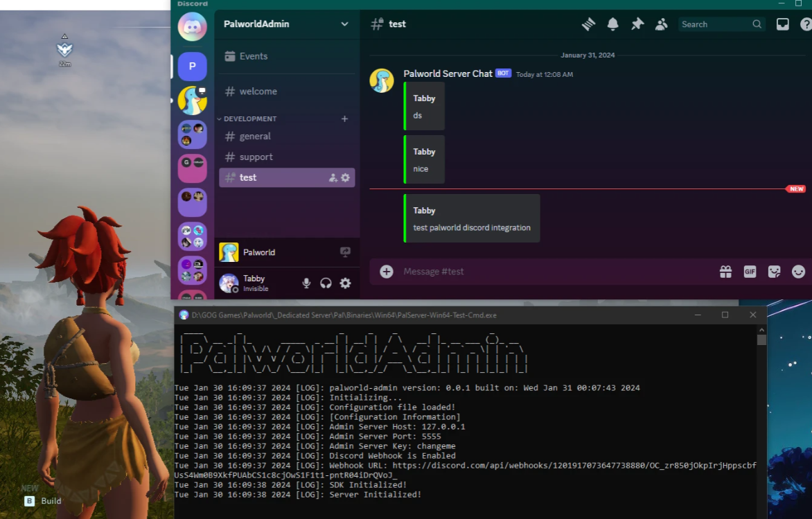
Task: Collapse the DEVELOPMENT category
Action: tap(249, 118)
